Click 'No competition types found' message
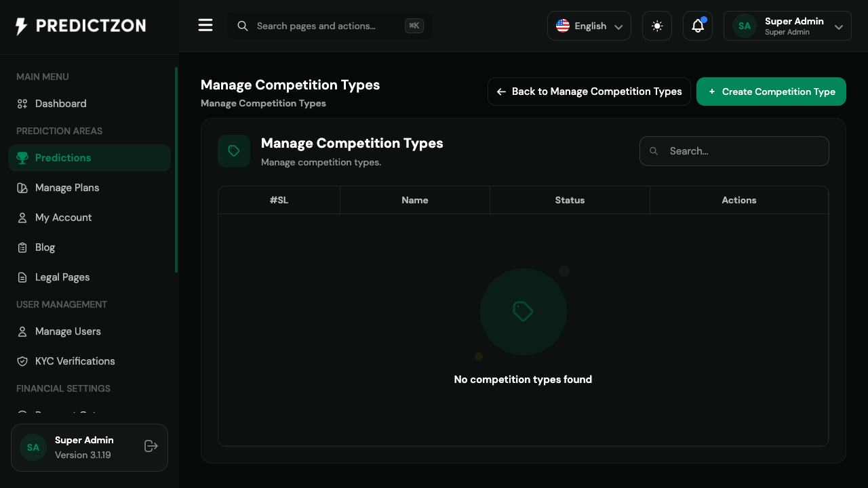 [x=523, y=380]
